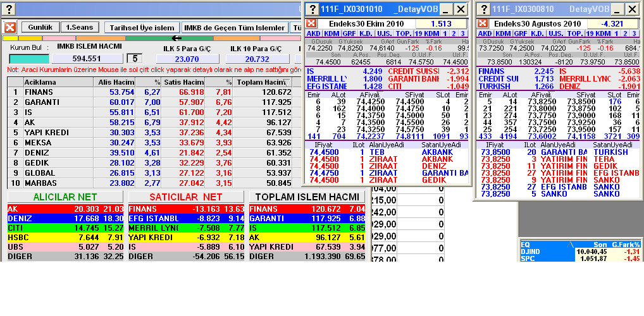Select U.I.S. tab in Endeks30 Agustos window
Image resolution: width=644 pixels, height=316 pixels.
point(556,33)
